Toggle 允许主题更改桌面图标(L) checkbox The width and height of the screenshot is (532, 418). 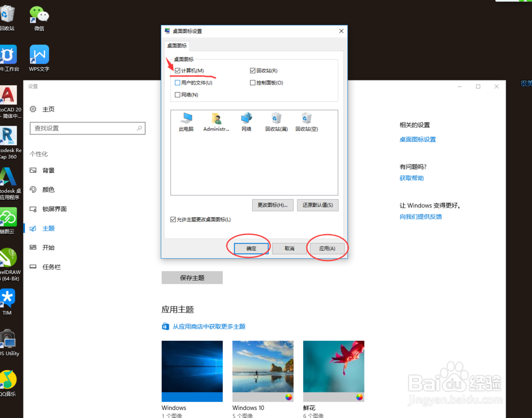click(173, 219)
